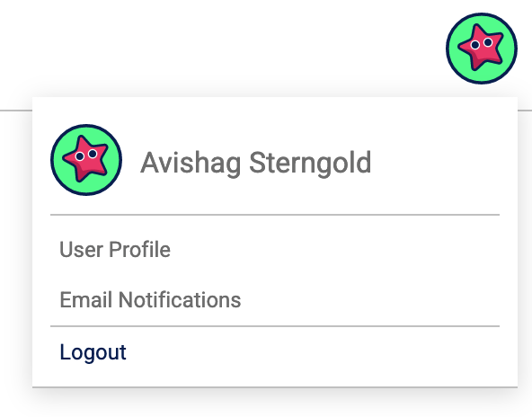Click the starfish's eyes in the menu avatar
This screenshot has width=532, height=417.
click(86, 155)
